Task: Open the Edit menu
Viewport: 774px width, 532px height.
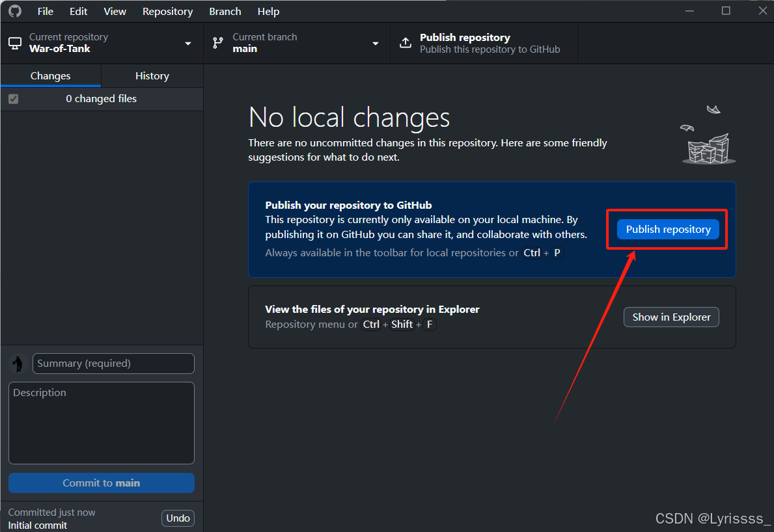Action: tap(79, 11)
